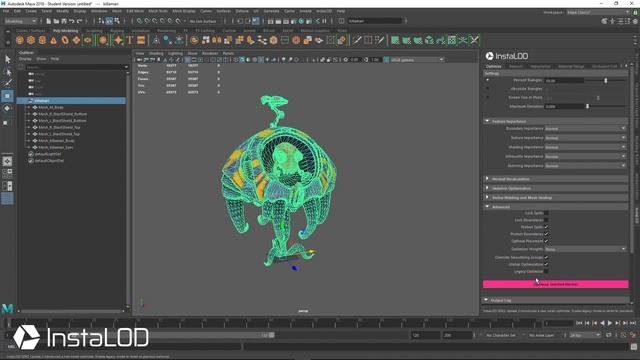Screen dimensions: 640x360
Task: Click the Multi-Cut knife shelf icon
Action: pos(357,40)
